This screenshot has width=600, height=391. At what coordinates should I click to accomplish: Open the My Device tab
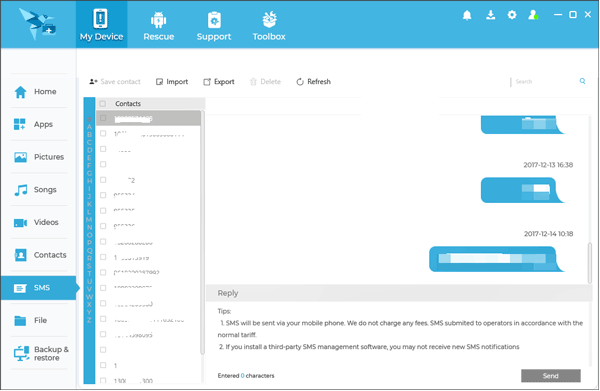[x=101, y=24]
